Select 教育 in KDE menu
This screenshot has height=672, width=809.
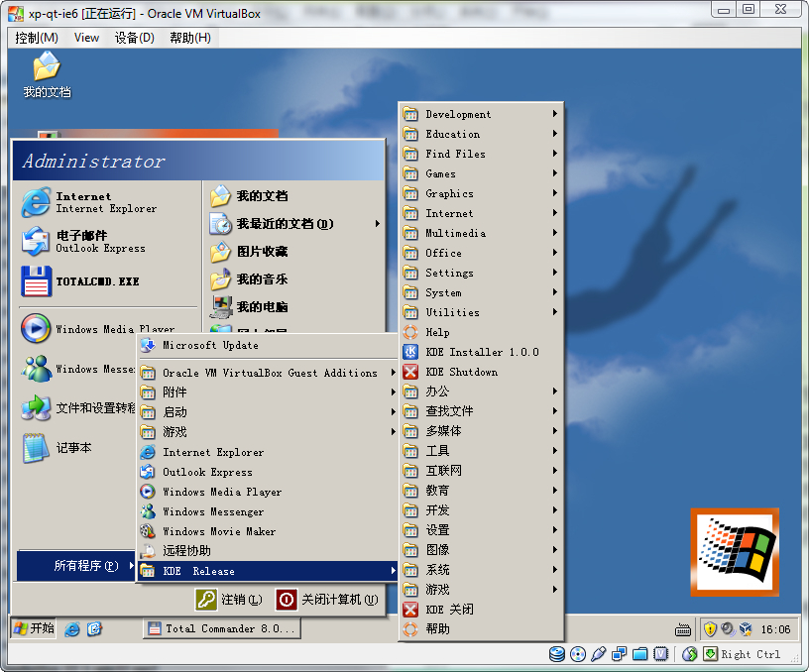point(481,490)
